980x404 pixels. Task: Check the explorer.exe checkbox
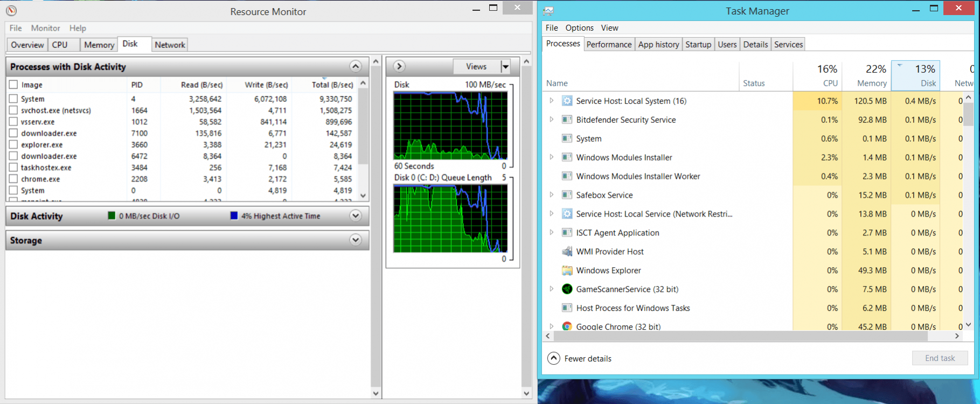click(13, 144)
